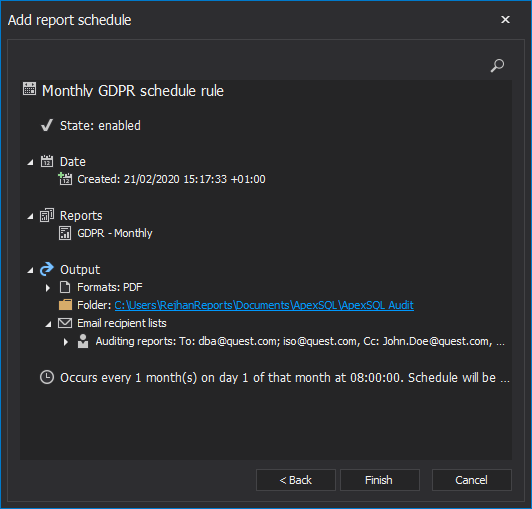Screen dimensions: 532x509
Task: Close the Add report schedule dialog
Action: tap(505, 20)
